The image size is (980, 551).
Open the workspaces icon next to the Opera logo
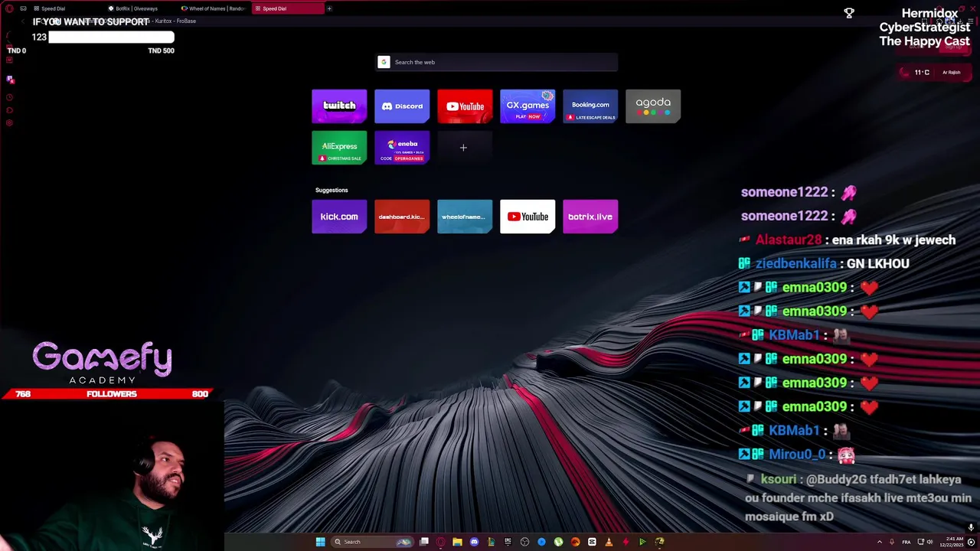pos(23,8)
